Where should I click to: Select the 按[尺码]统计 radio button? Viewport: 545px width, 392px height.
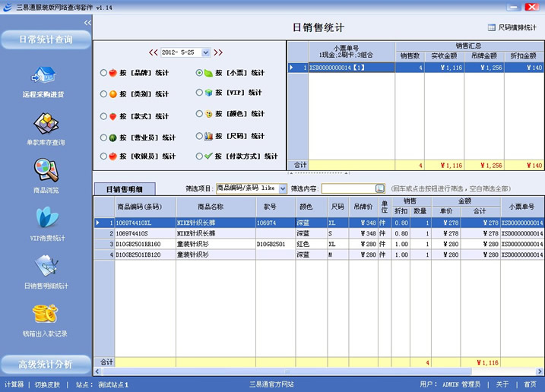[199, 136]
